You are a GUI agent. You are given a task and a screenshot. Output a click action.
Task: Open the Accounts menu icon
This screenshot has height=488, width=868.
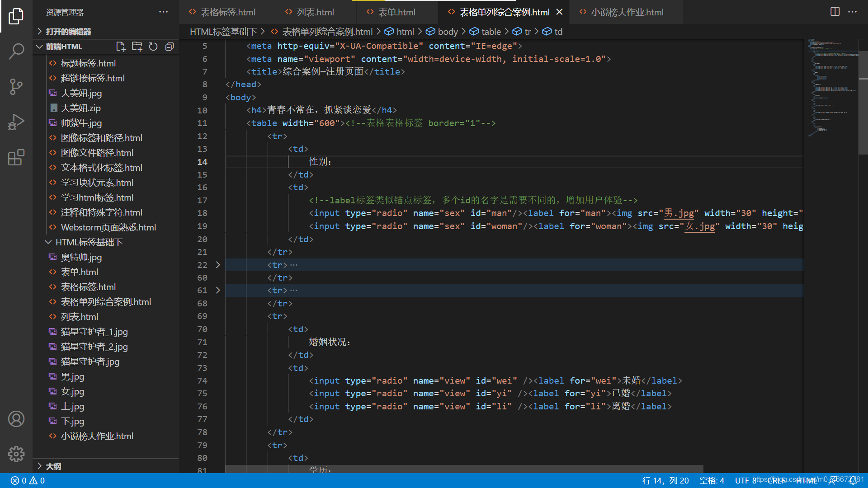(16, 419)
